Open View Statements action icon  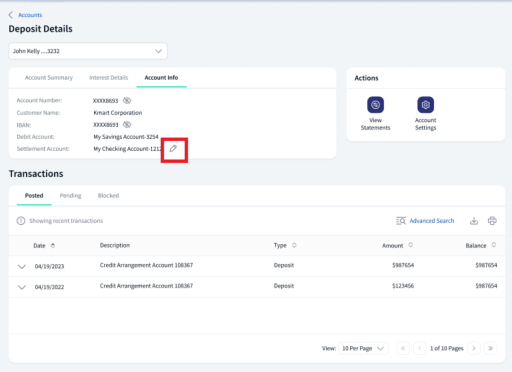click(375, 105)
